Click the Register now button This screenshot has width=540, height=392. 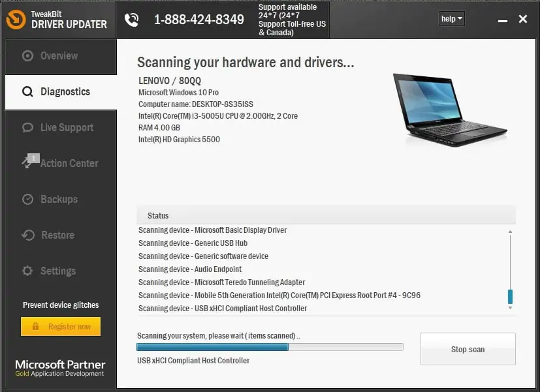pyautogui.click(x=61, y=326)
